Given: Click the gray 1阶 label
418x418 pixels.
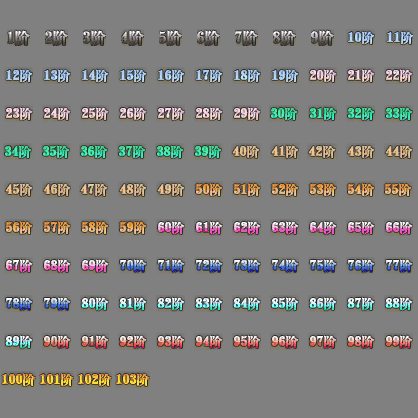Looking at the screenshot, I should point(18,38).
